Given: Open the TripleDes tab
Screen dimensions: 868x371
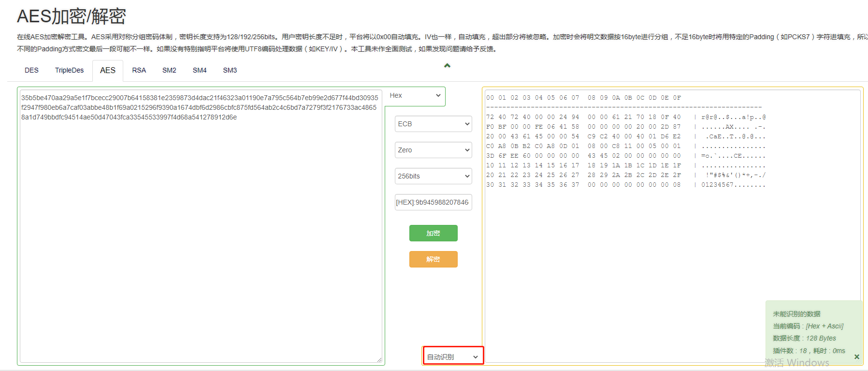Looking at the screenshot, I should click(x=69, y=71).
